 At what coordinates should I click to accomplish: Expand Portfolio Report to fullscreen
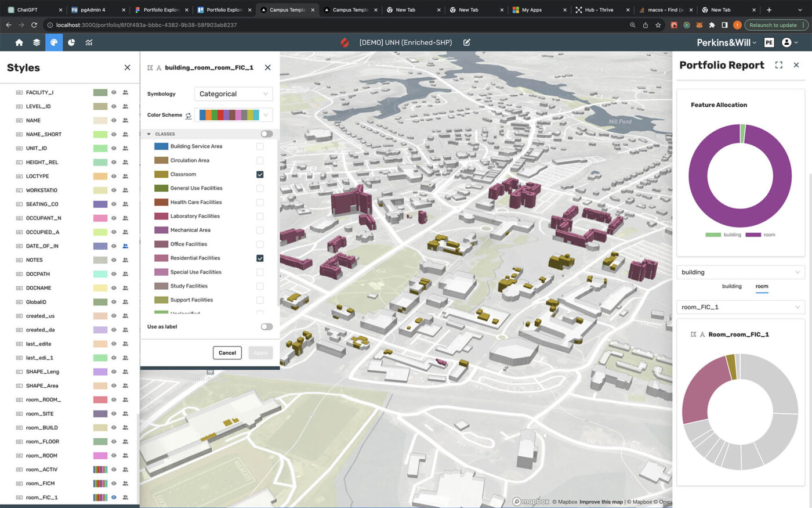[x=778, y=65]
